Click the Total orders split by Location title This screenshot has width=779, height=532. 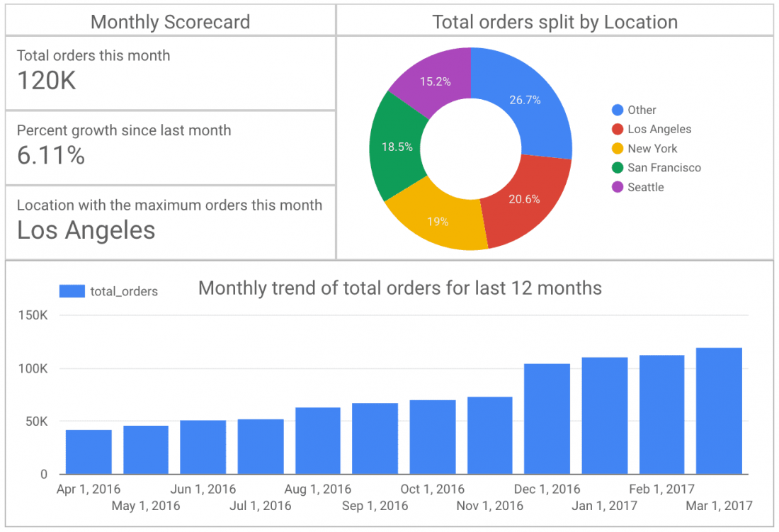(557, 22)
